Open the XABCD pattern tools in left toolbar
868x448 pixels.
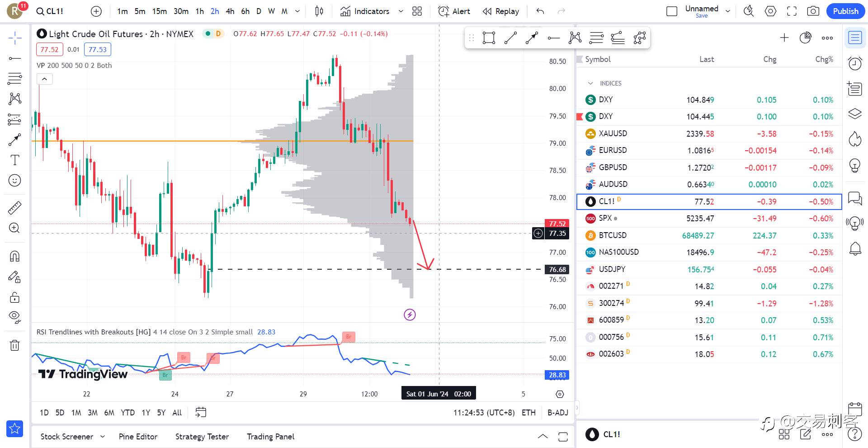[15, 99]
